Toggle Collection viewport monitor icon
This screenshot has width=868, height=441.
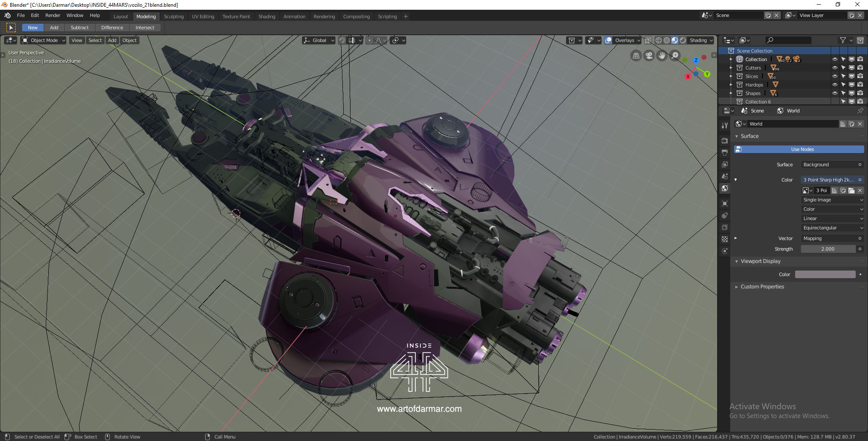[851, 59]
